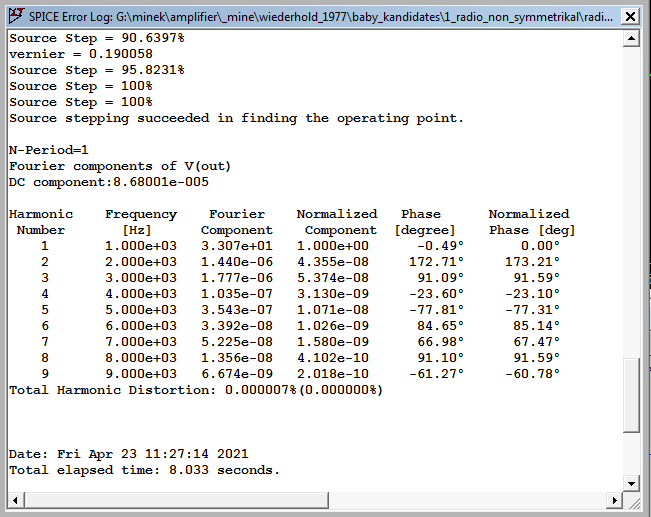Click the line 'Source Step = 95.8231%'
Image resolution: width=651 pixels, height=517 pixels.
point(97,70)
